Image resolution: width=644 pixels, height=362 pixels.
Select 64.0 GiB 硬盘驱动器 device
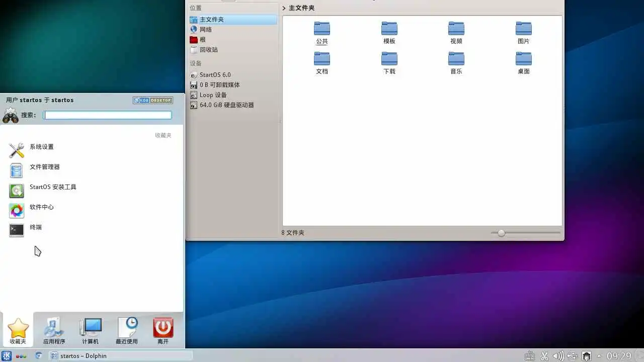(233, 105)
